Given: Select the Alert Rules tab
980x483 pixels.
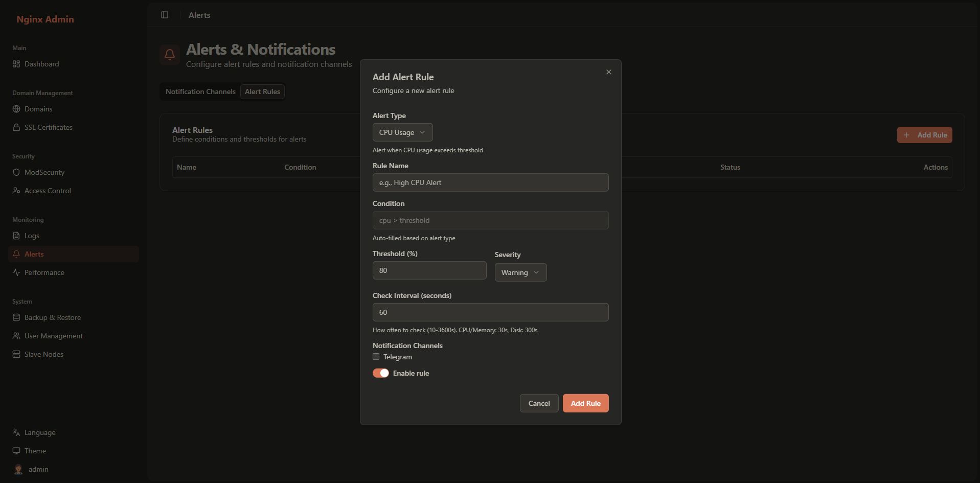Looking at the screenshot, I should (x=262, y=91).
